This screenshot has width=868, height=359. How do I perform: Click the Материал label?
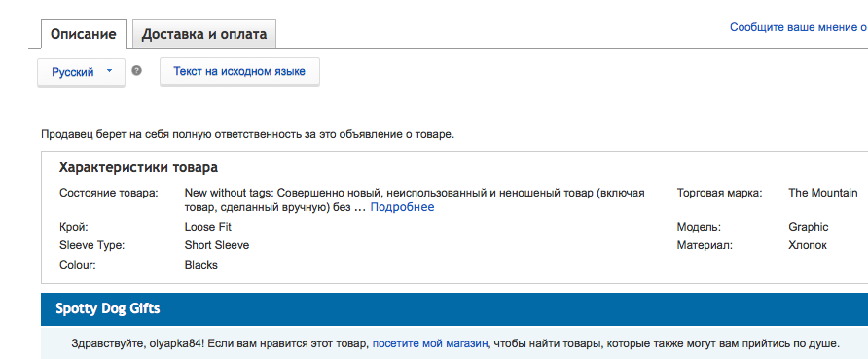pos(705,245)
